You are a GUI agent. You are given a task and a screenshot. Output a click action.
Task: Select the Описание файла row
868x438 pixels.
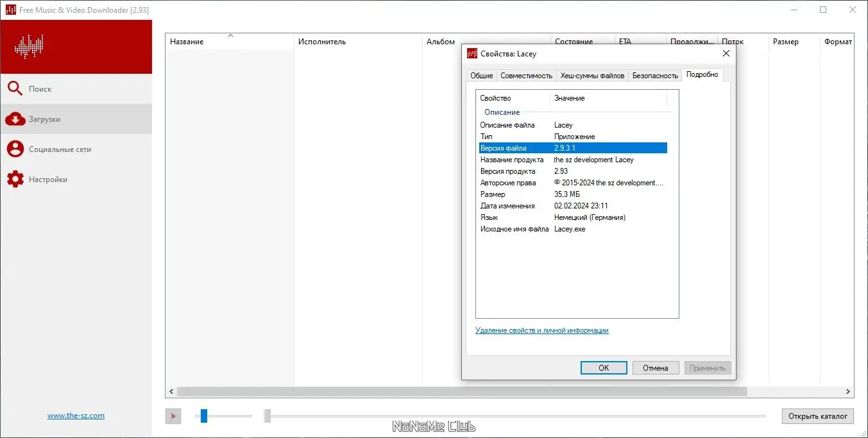[x=573, y=125]
